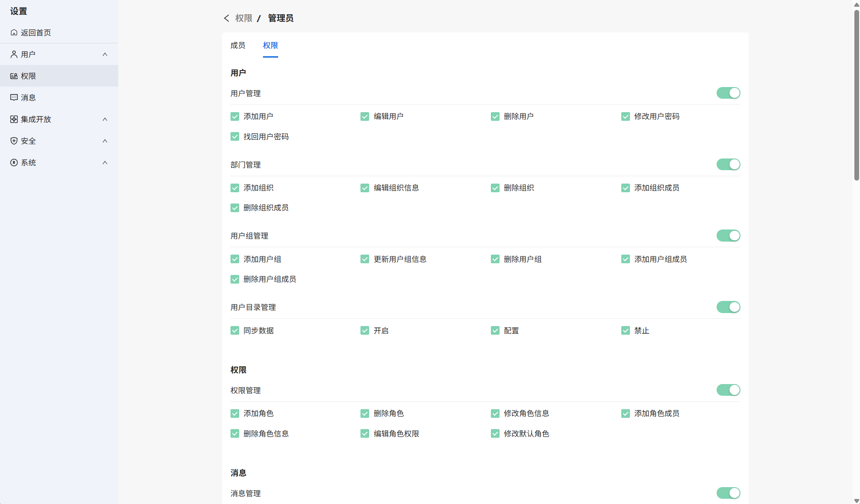Click the 集成开放 integration icon
This screenshot has height=504, width=860.
14,119
